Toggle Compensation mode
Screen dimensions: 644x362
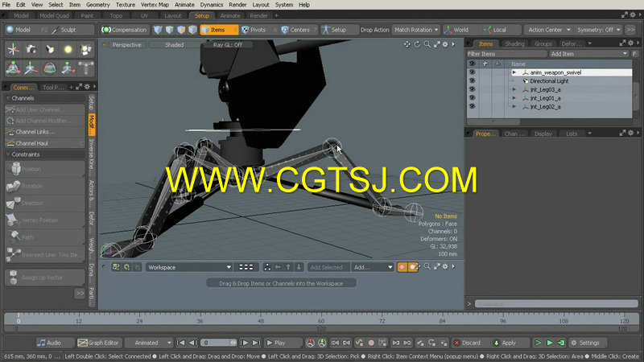pyautogui.click(x=124, y=30)
